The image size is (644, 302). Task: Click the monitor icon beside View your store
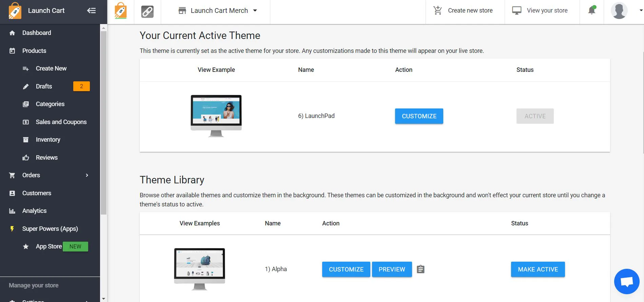pyautogui.click(x=516, y=11)
